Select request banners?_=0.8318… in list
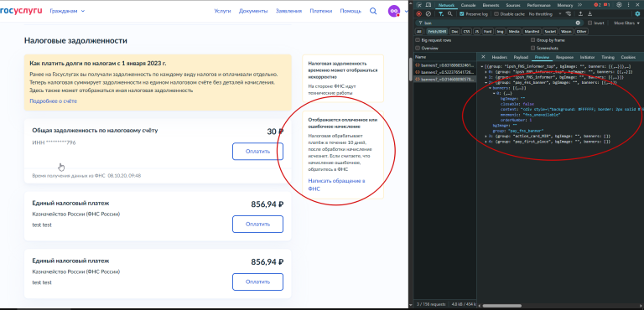This screenshot has width=644, height=310. (x=444, y=65)
